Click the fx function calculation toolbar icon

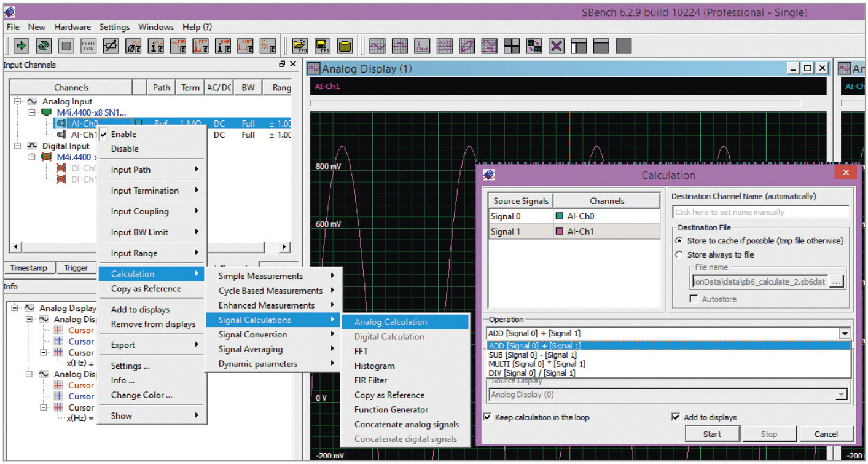click(267, 45)
